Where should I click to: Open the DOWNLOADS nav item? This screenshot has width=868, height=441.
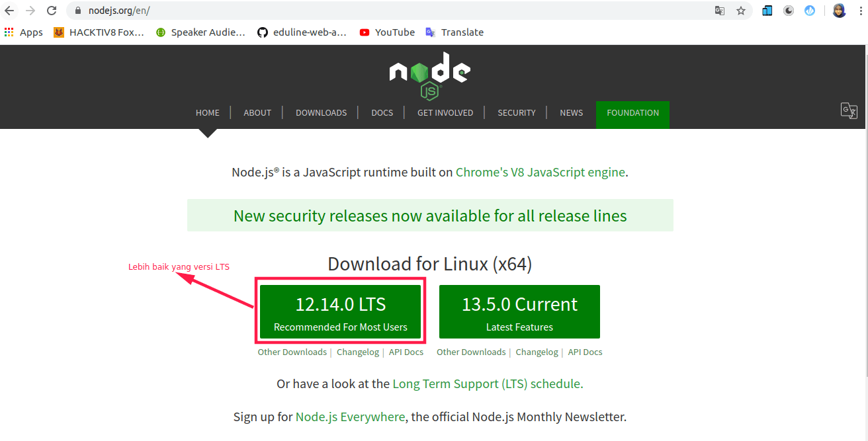pyautogui.click(x=321, y=113)
